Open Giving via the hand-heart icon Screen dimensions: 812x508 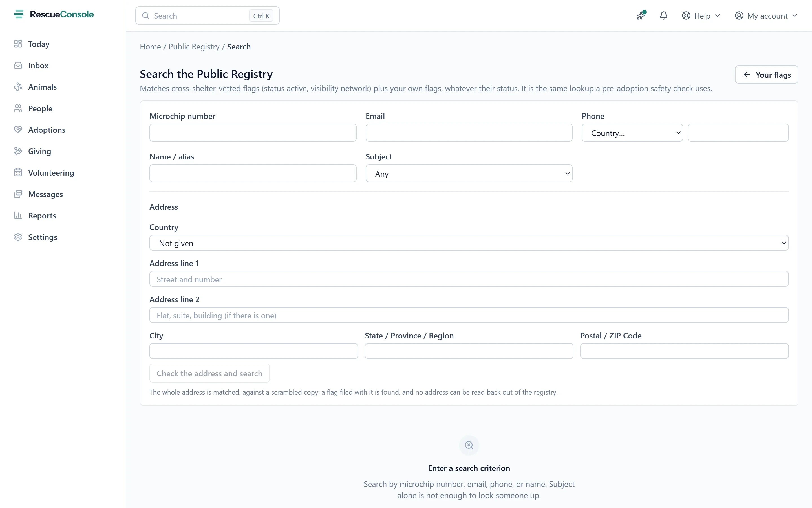(18, 151)
